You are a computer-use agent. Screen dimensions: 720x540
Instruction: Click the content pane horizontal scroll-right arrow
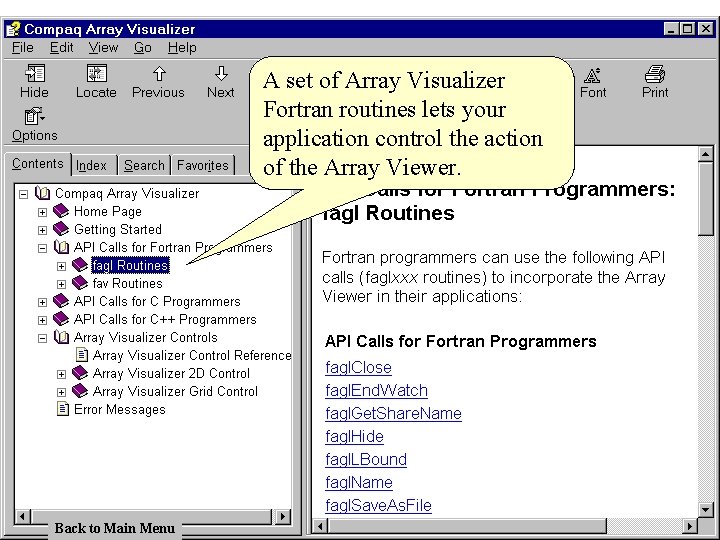(x=689, y=525)
